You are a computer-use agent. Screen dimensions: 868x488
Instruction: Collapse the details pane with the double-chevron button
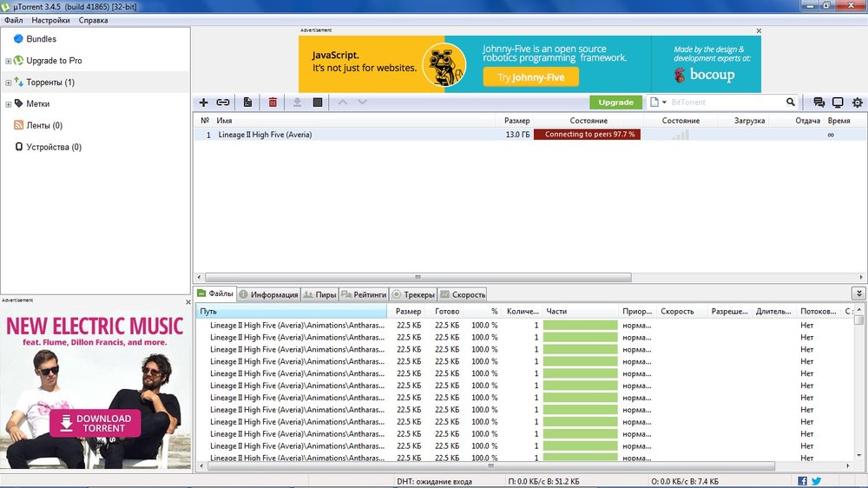[858, 294]
